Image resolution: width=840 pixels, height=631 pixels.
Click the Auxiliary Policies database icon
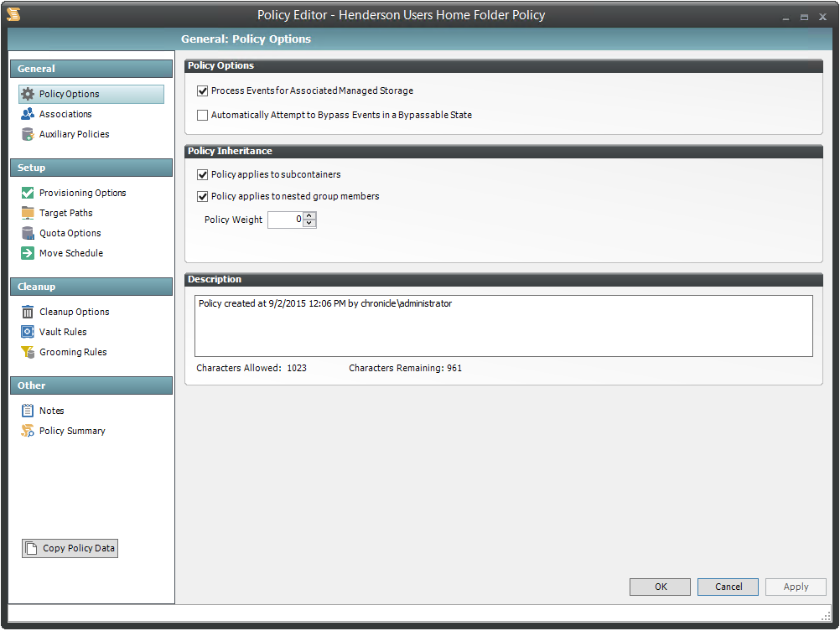click(28, 134)
